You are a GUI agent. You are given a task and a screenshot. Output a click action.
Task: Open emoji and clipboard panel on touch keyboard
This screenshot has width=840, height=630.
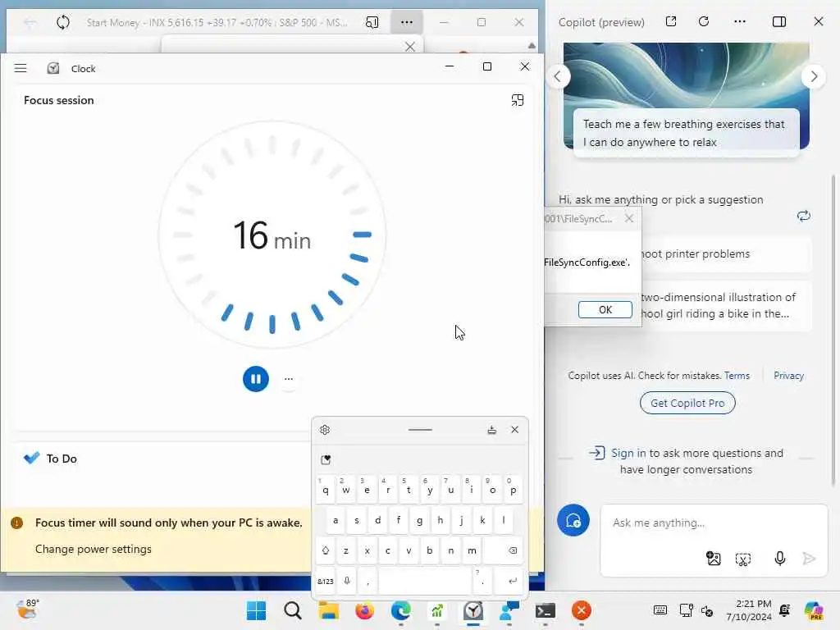click(x=326, y=459)
